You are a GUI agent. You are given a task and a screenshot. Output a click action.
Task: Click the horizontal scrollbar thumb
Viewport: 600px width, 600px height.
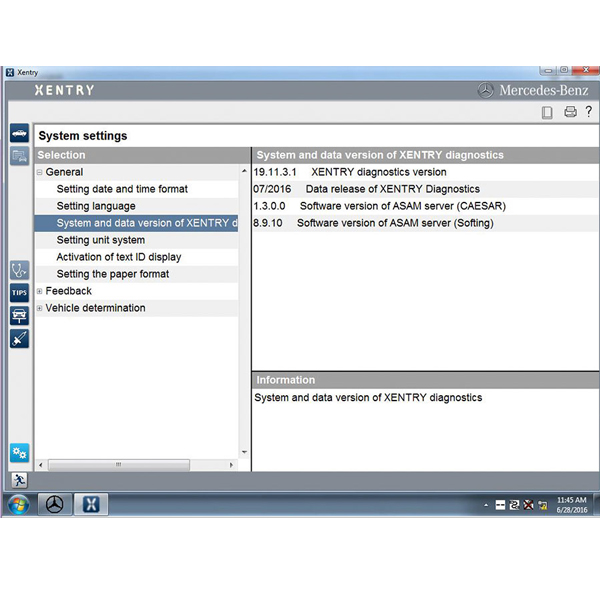tap(119, 465)
